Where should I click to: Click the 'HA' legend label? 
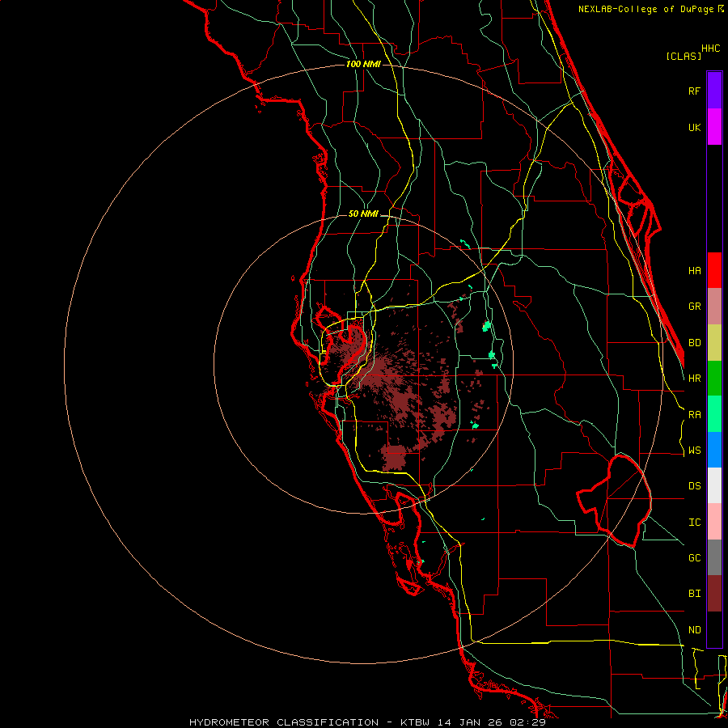(694, 271)
